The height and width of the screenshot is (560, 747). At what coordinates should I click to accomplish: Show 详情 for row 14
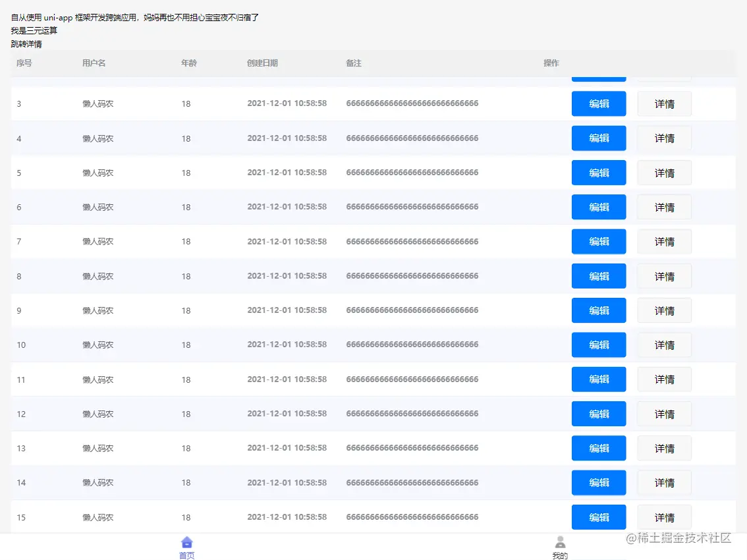coord(664,482)
